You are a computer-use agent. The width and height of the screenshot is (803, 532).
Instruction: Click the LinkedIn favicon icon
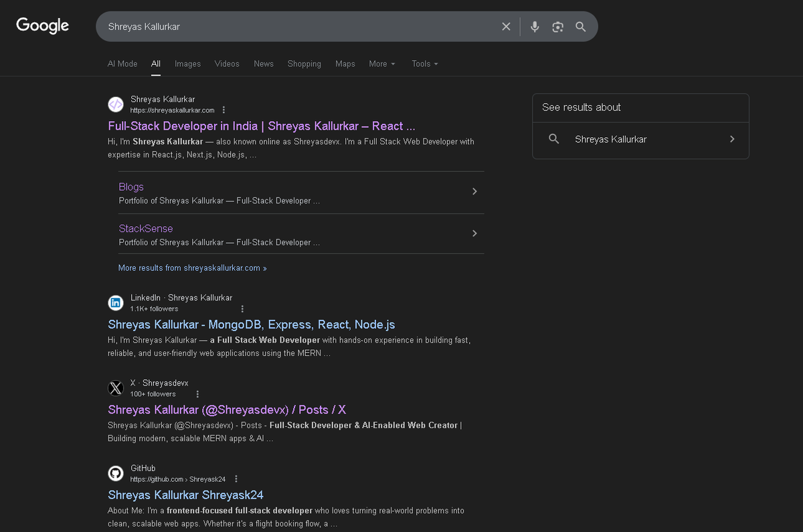[116, 303]
